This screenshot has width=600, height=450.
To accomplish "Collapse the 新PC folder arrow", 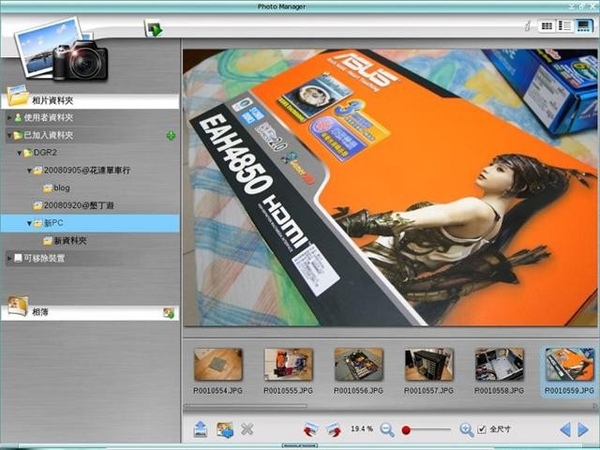I will pyautogui.click(x=29, y=223).
